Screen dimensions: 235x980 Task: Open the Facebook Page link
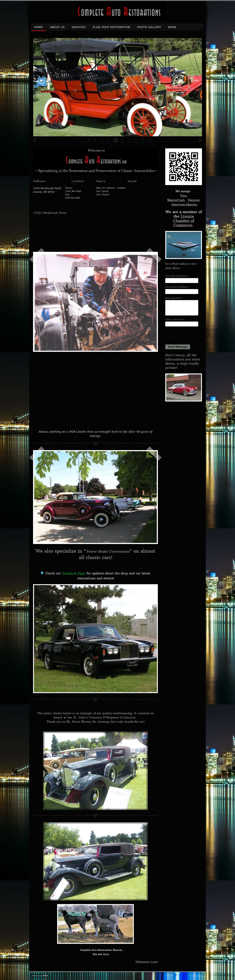(x=73, y=573)
